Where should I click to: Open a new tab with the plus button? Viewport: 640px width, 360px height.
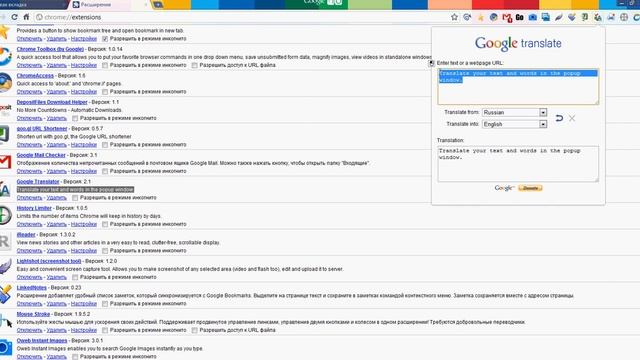click(x=158, y=5)
